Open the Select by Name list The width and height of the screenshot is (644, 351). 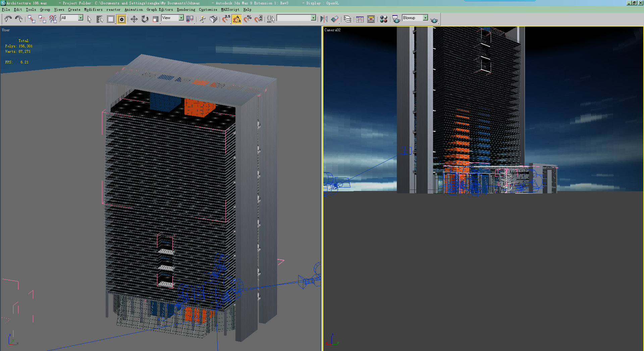click(100, 19)
